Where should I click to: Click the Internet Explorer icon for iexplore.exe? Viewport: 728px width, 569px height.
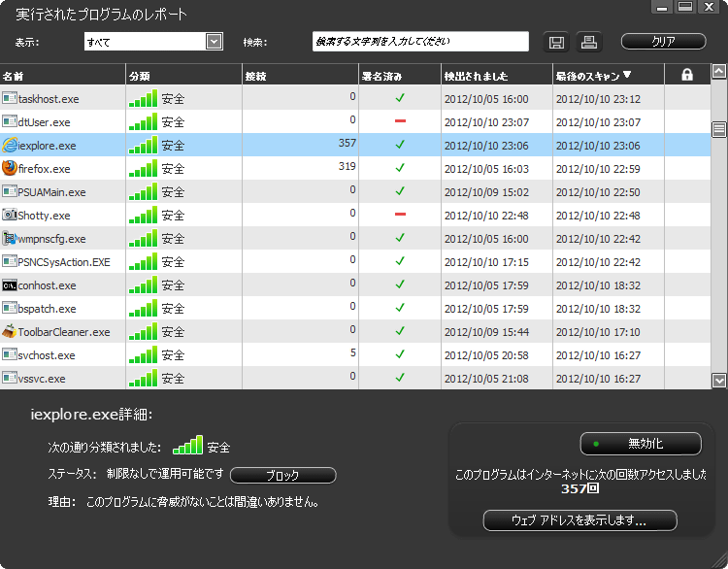[x=10, y=145]
